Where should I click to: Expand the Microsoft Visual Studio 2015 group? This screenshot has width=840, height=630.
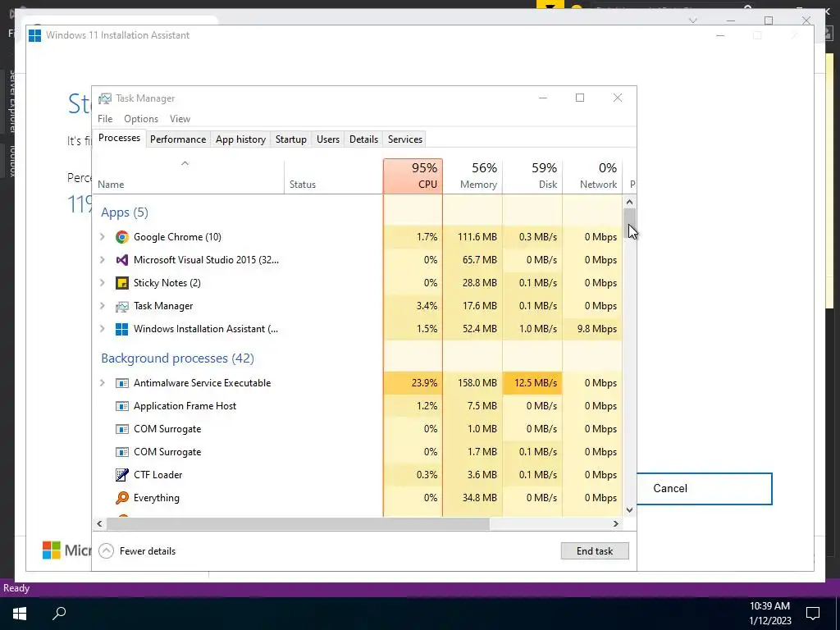pos(103,260)
